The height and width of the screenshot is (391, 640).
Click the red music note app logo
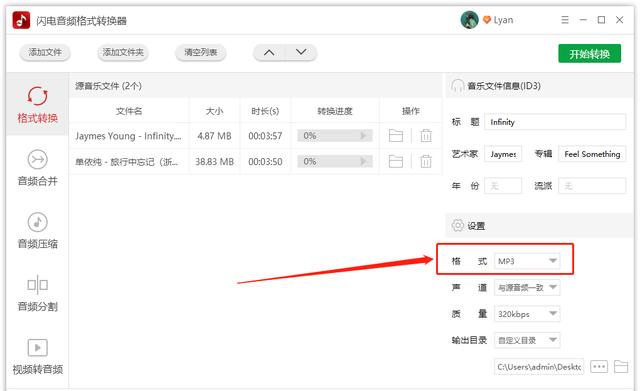[21, 20]
